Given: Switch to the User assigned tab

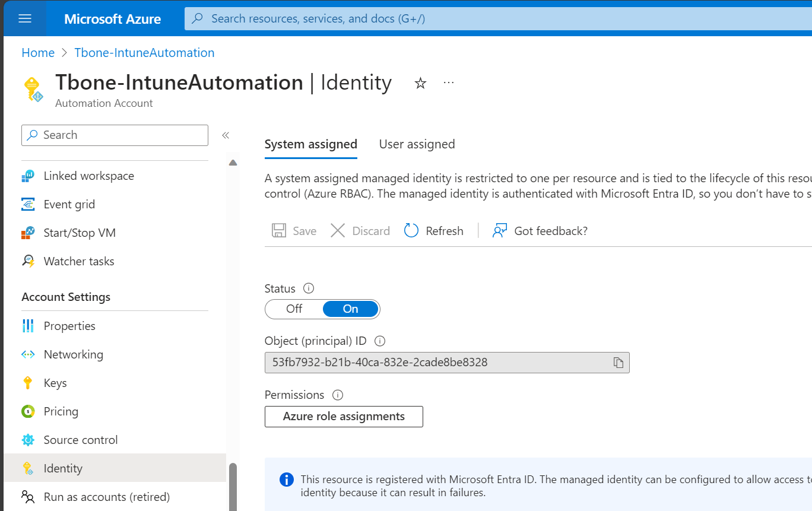Looking at the screenshot, I should click(417, 144).
